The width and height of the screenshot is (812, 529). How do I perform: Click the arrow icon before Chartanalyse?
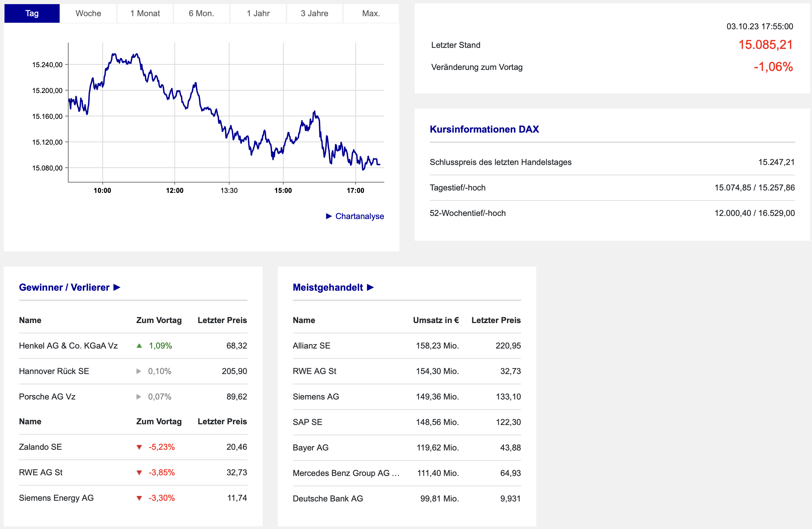pyautogui.click(x=329, y=216)
